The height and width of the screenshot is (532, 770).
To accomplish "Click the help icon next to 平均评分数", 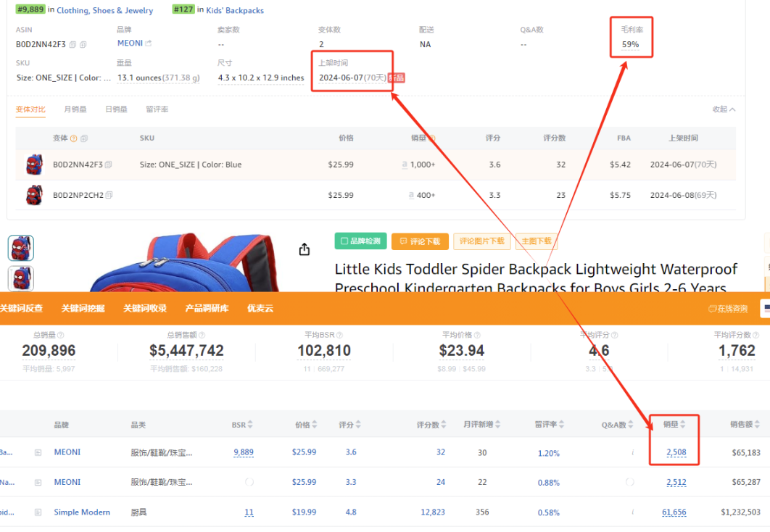I will pyautogui.click(x=755, y=335).
